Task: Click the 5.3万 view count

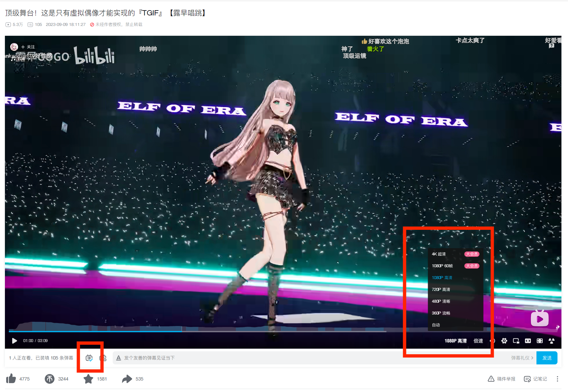Action: pyautogui.click(x=14, y=25)
